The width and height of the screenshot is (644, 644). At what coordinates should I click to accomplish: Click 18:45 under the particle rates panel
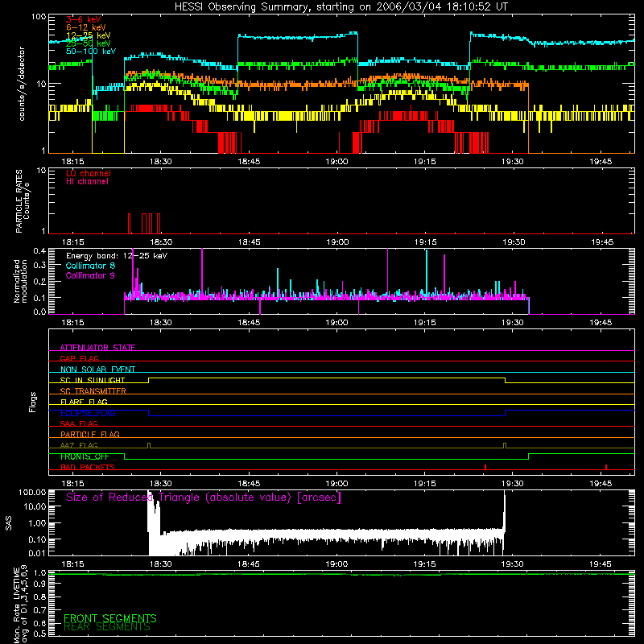pos(249,242)
